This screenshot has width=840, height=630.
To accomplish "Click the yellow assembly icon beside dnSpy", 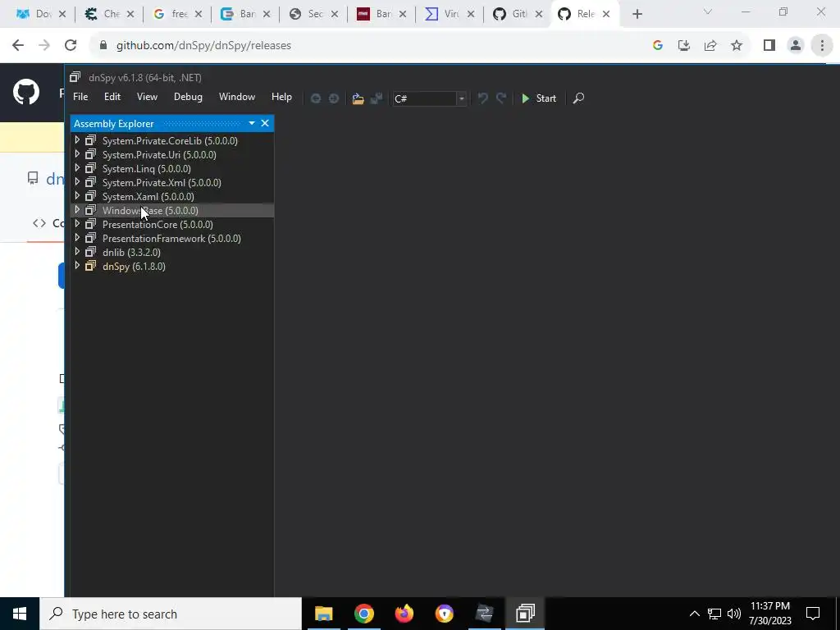I will pyautogui.click(x=90, y=266).
